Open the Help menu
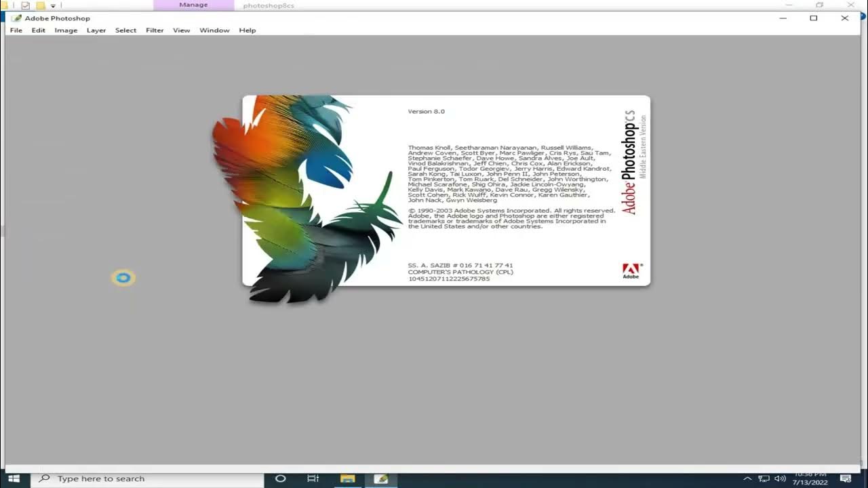Viewport: 868px width, 488px height. [x=248, y=30]
